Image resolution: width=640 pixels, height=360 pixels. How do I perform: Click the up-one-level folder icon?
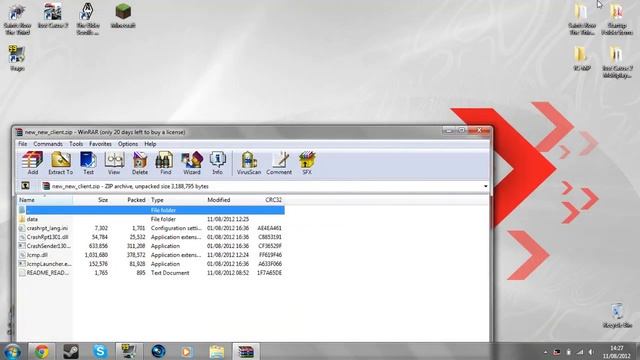point(25,186)
